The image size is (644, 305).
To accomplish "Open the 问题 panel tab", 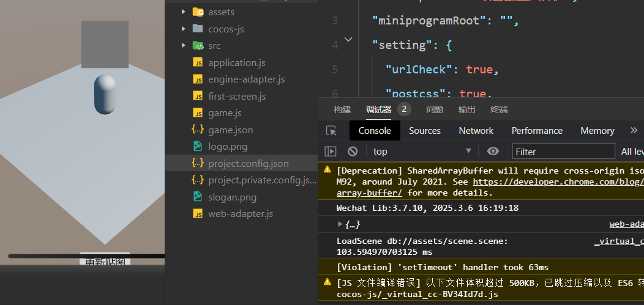I will (x=435, y=109).
